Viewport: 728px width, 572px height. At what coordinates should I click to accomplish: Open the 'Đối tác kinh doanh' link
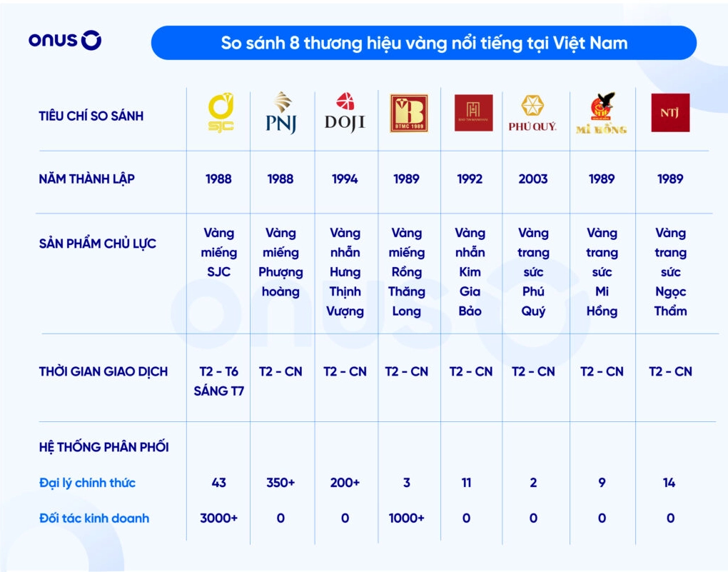[x=94, y=518]
